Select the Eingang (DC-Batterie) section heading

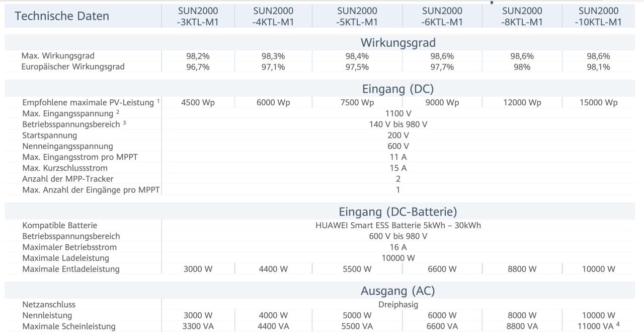[397, 212]
